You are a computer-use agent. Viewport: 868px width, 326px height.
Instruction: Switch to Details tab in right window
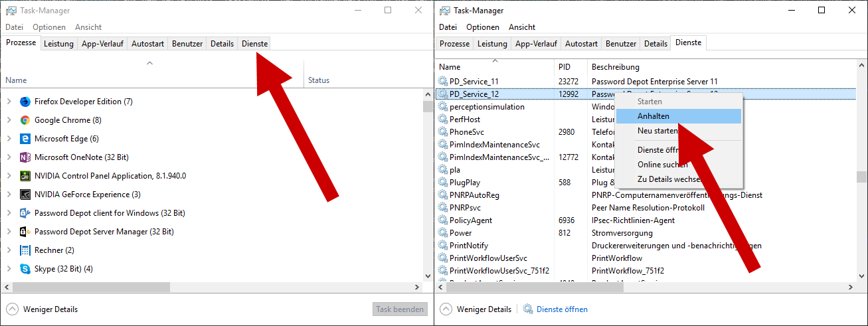pyautogui.click(x=655, y=44)
